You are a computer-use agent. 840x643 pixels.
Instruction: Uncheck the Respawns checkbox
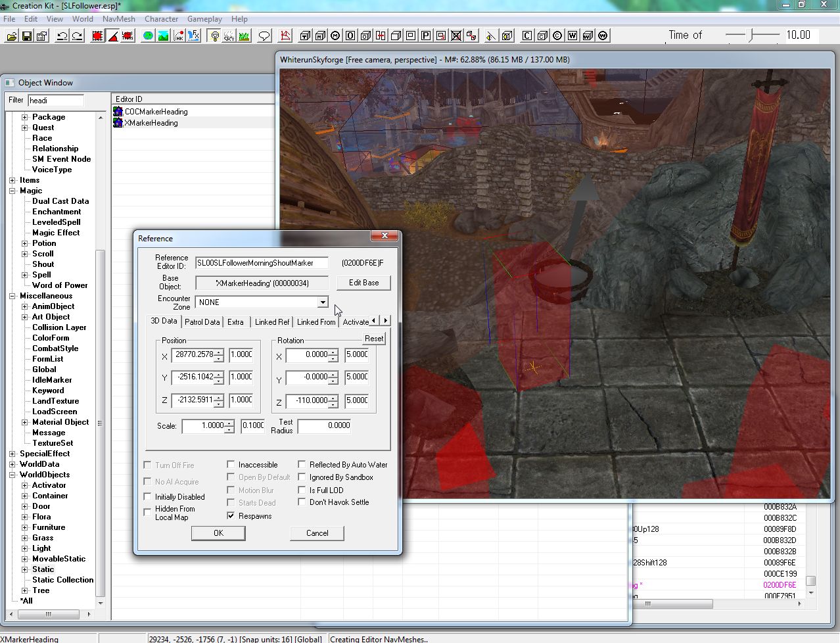pos(231,516)
